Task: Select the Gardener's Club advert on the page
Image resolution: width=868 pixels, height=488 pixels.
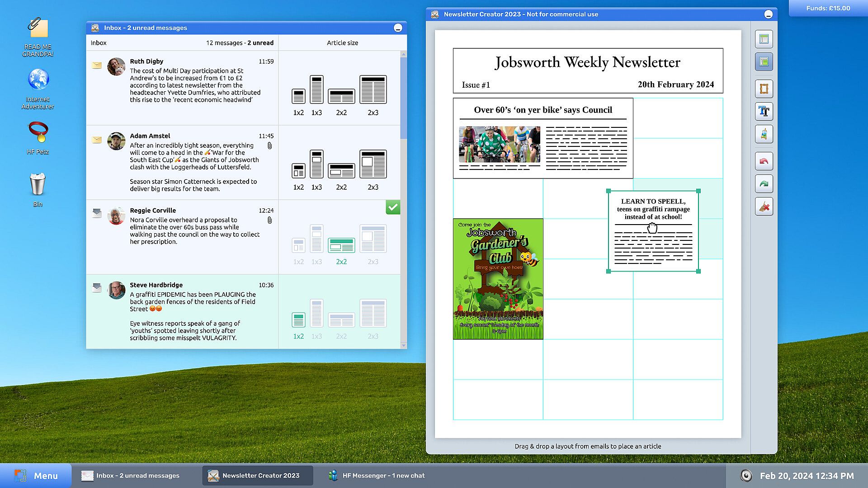Action: (x=498, y=279)
